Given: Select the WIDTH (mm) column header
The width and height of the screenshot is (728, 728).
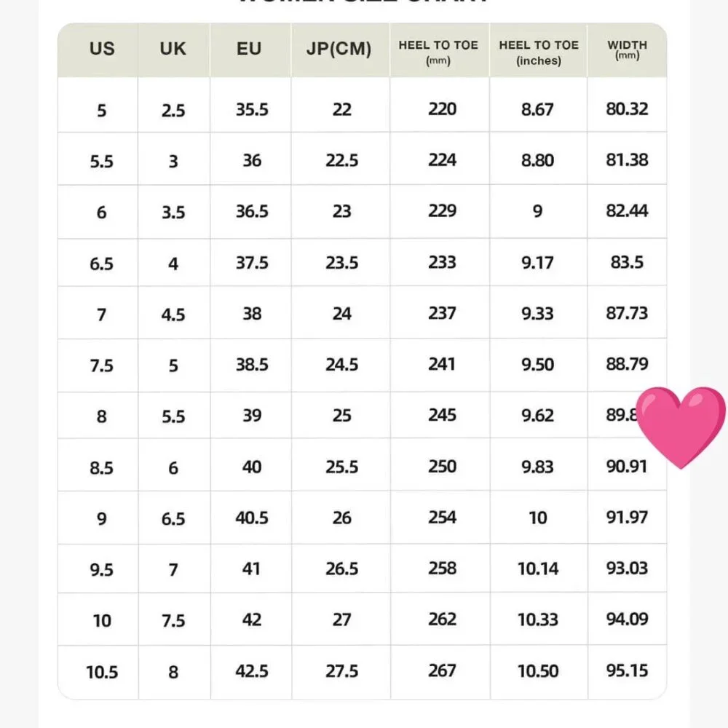Looking at the screenshot, I should 627,50.
